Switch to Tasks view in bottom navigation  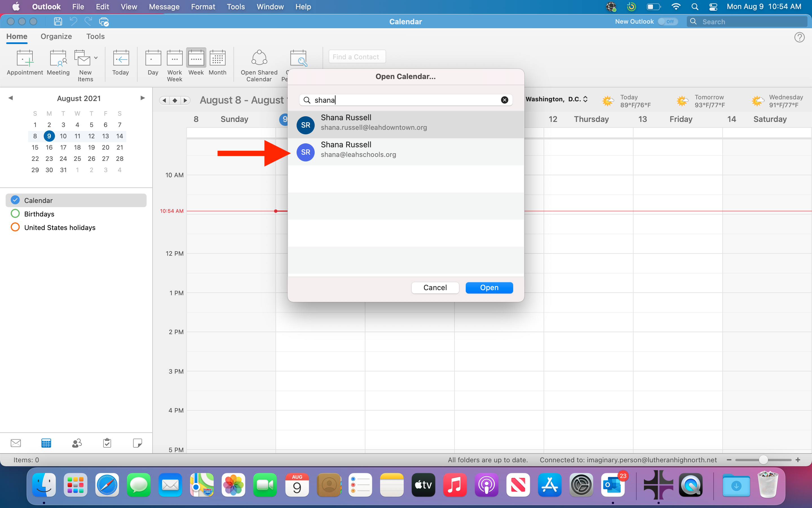(107, 443)
